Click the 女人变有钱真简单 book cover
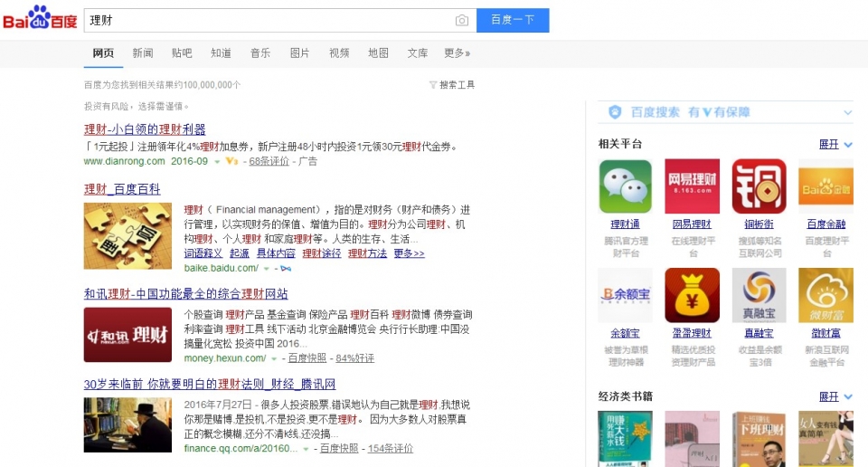Image resolution: width=868 pixels, height=467 pixels. (826, 439)
